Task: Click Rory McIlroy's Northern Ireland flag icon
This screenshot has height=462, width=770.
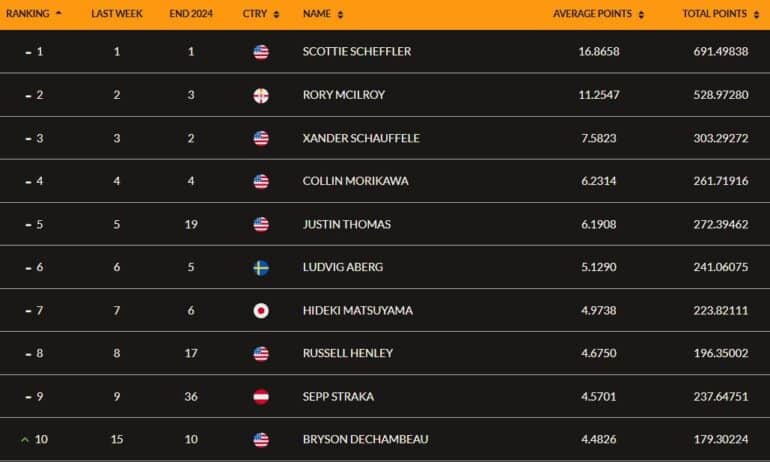Action: coord(261,95)
